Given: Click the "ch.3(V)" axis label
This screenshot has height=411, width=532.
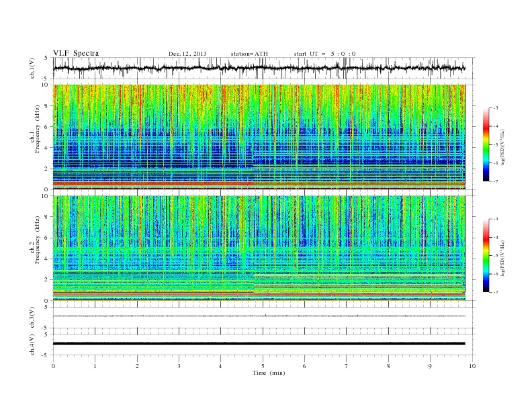Looking at the screenshot, I should (x=32, y=318).
